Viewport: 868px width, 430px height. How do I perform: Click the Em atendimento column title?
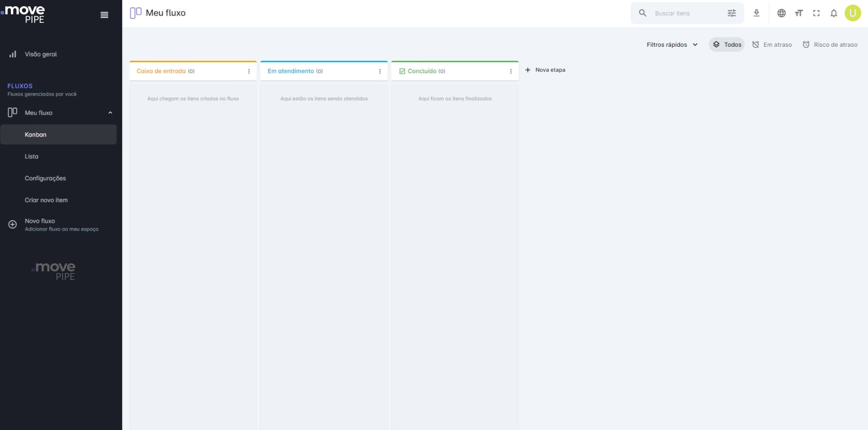(291, 71)
